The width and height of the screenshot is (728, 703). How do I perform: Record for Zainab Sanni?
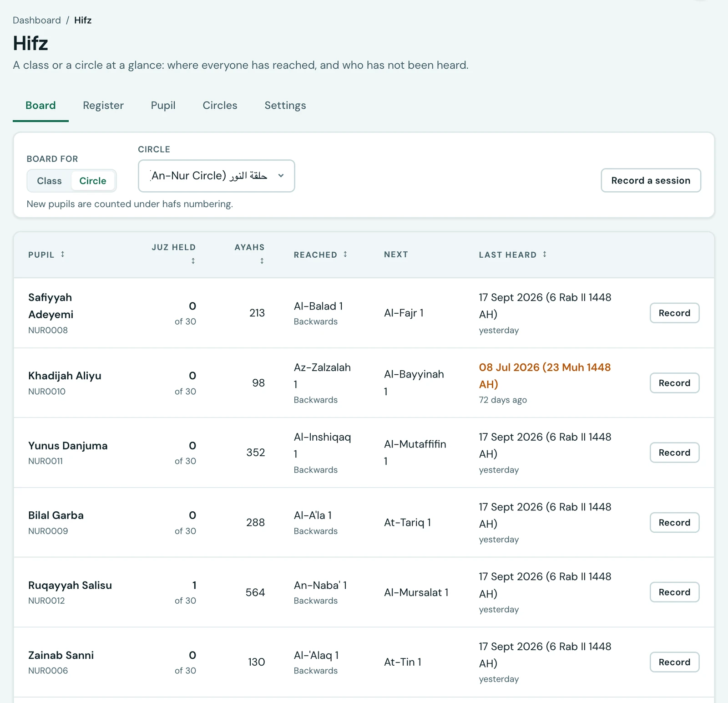pyautogui.click(x=674, y=662)
